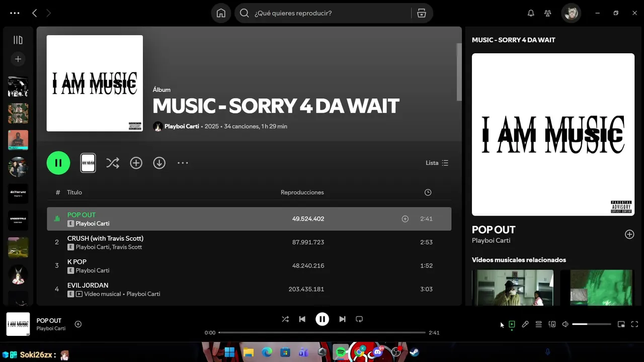Viewport: 644px width, 362px height.
Task: Open the profile avatar menu
Action: pyautogui.click(x=571, y=13)
